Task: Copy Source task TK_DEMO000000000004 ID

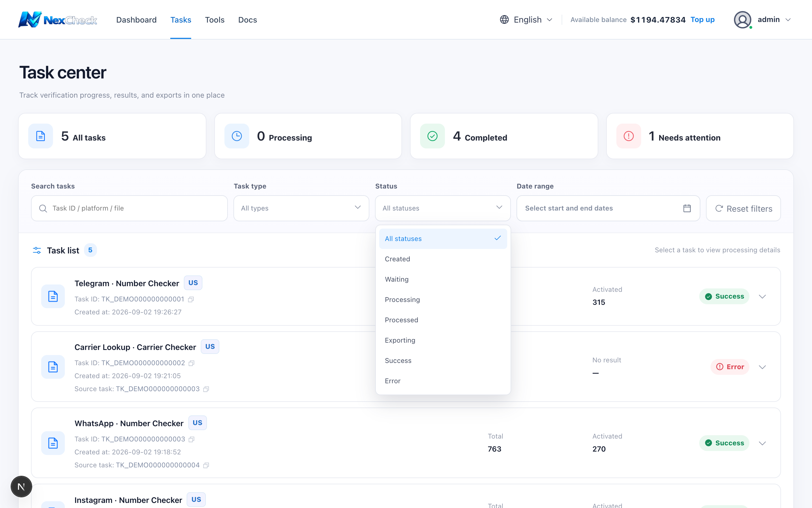Action: click(206, 465)
